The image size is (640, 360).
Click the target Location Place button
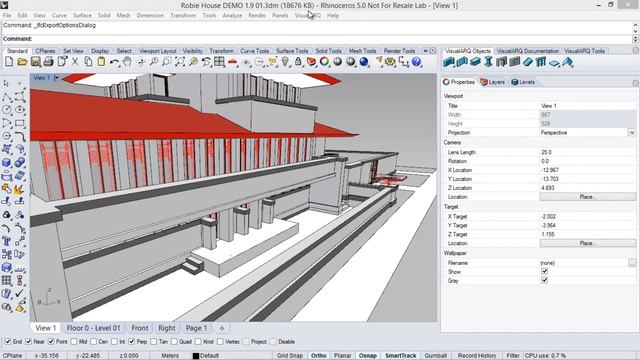click(x=588, y=243)
